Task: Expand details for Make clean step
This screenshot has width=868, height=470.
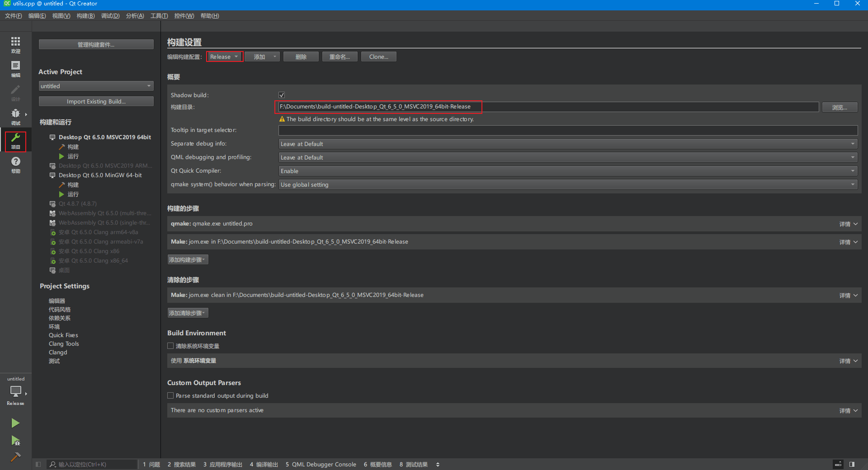Action: pos(848,296)
